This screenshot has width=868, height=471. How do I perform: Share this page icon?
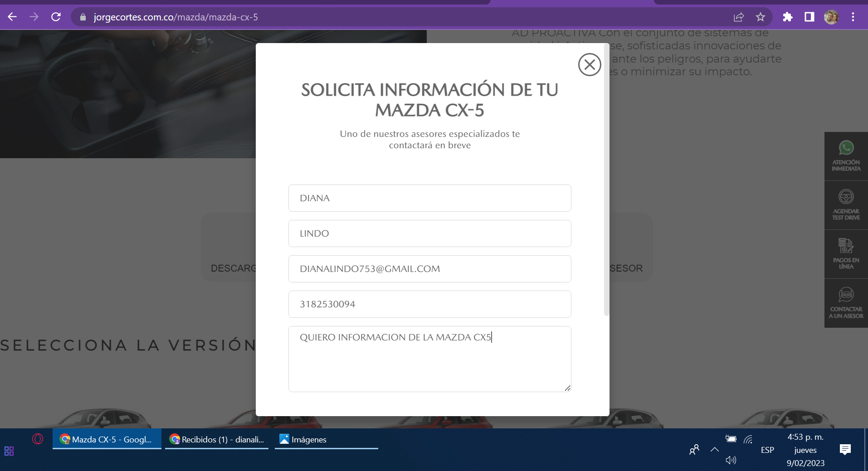pos(739,17)
